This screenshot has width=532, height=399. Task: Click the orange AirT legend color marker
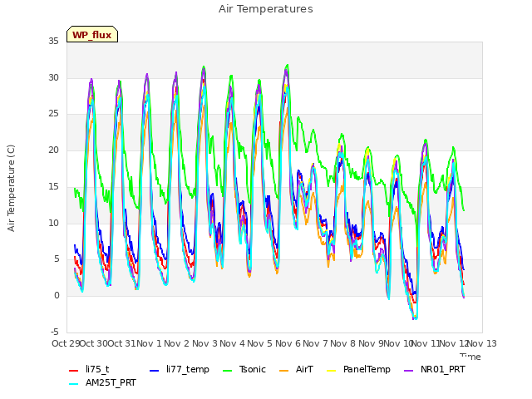tap(283, 370)
